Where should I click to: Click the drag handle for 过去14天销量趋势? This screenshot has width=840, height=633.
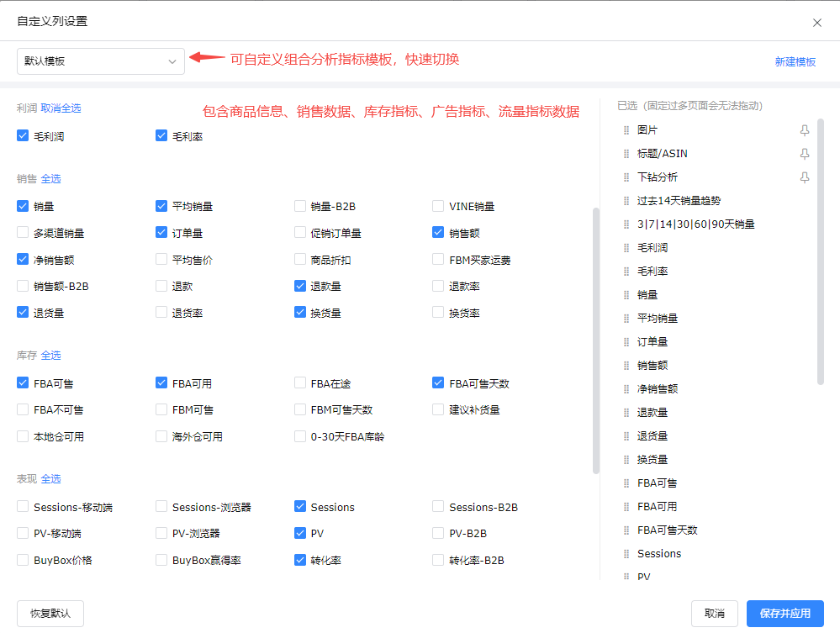point(626,201)
